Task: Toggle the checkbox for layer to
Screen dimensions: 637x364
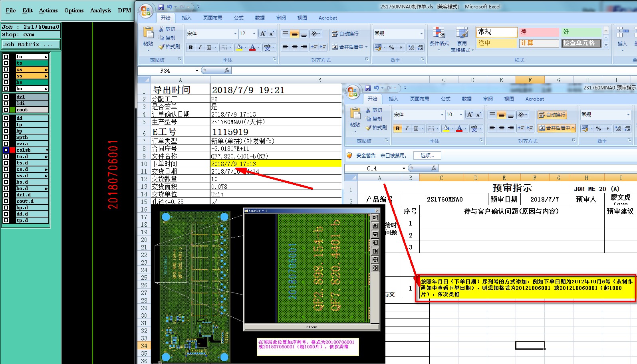Action: click(x=6, y=57)
